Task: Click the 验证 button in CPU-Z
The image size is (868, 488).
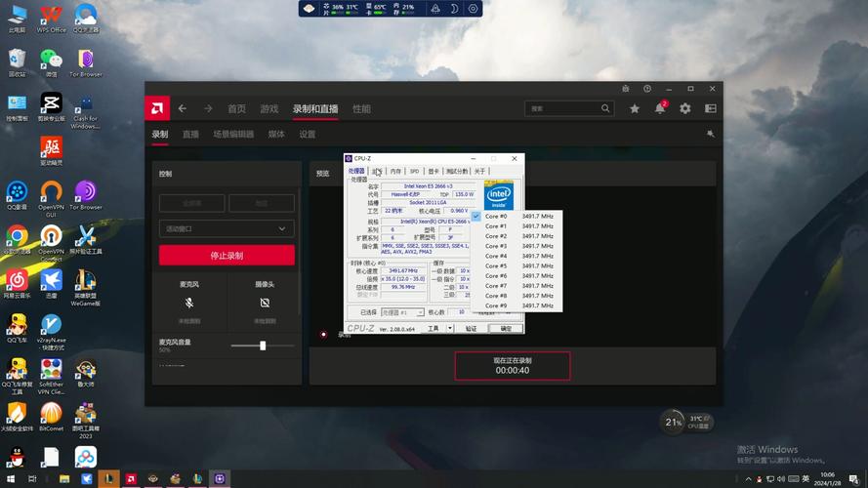Action: coord(471,328)
